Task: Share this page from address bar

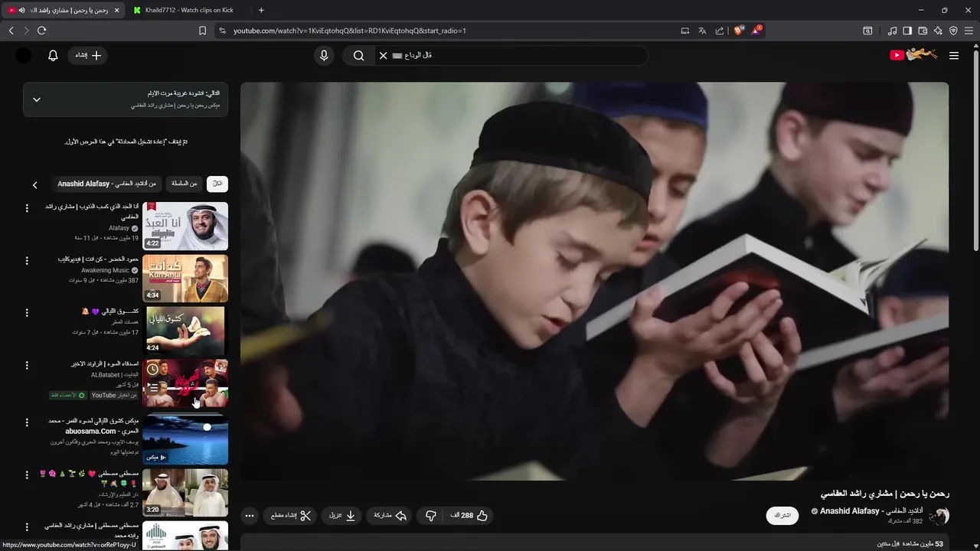Action: [720, 31]
